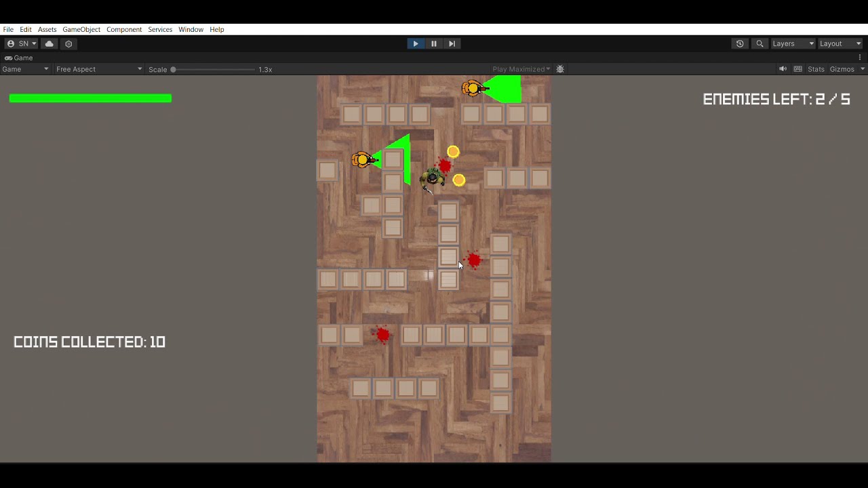Expand the Layers dropdown
This screenshot has width=868, height=488.
point(793,43)
